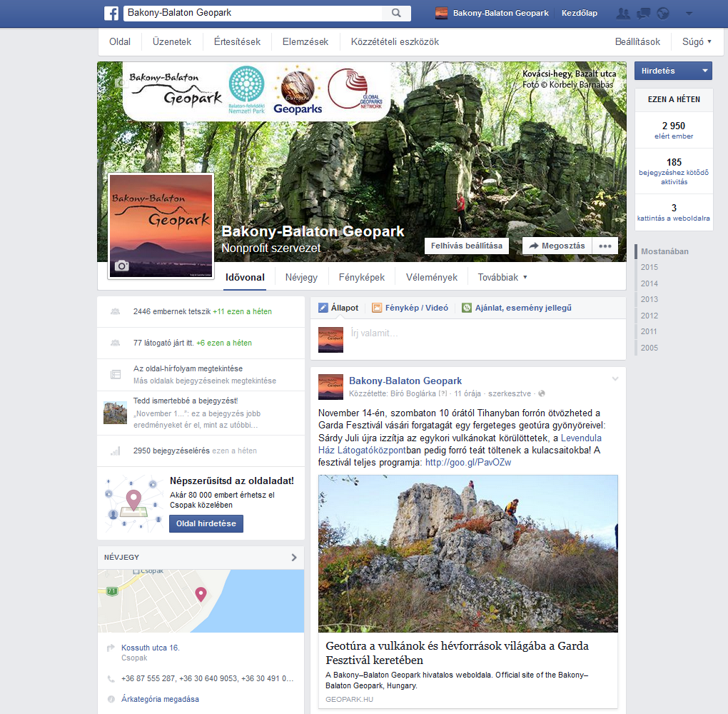Click the directions arrow icon near Kossuth utca
This screenshot has height=714, width=728.
click(111, 648)
